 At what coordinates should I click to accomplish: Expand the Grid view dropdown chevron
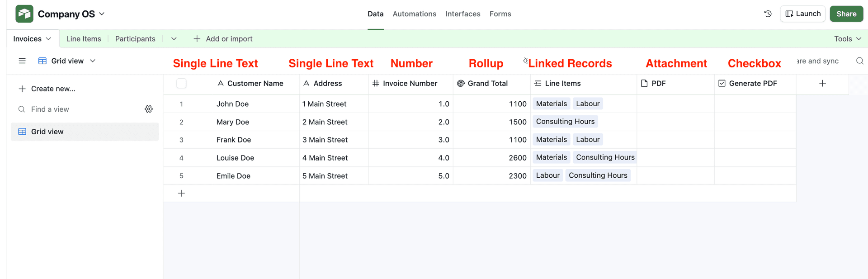pos(93,61)
